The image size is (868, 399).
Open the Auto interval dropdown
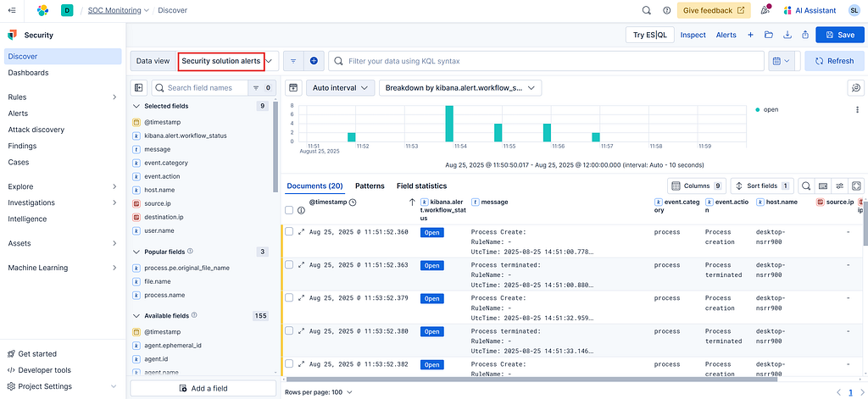[342, 87]
